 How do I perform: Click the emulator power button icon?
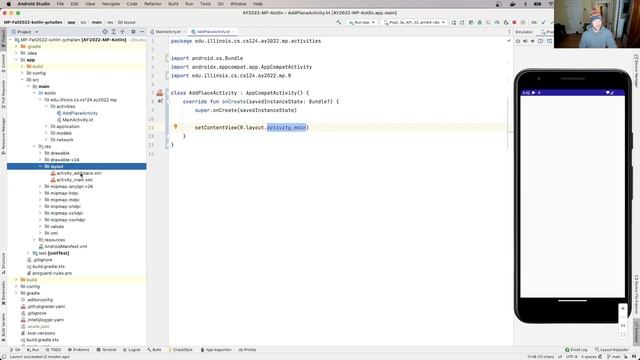pos(518,41)
